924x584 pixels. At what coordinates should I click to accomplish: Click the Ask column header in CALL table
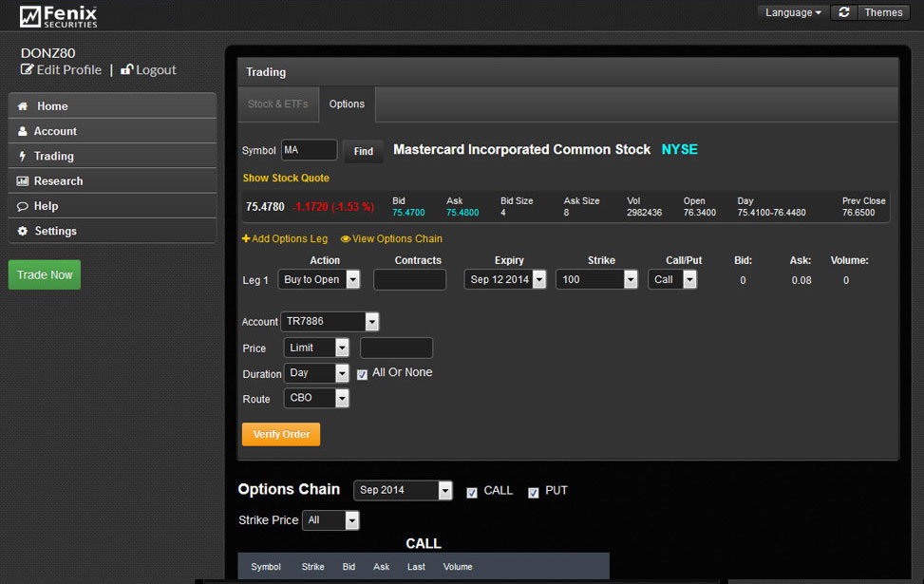click(381, 567)
